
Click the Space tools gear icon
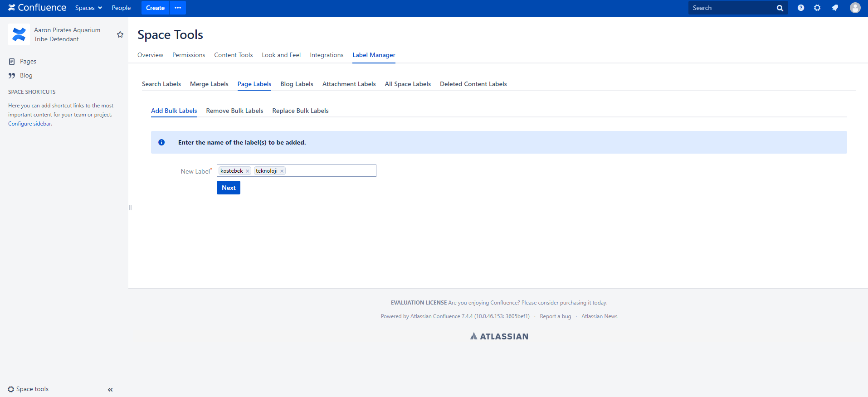11,389
